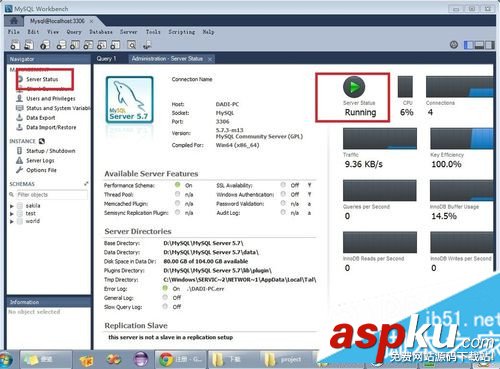Close the Mysql@localhost:3306 connection tab
500x369 pixels.
[x=91, y=21]
